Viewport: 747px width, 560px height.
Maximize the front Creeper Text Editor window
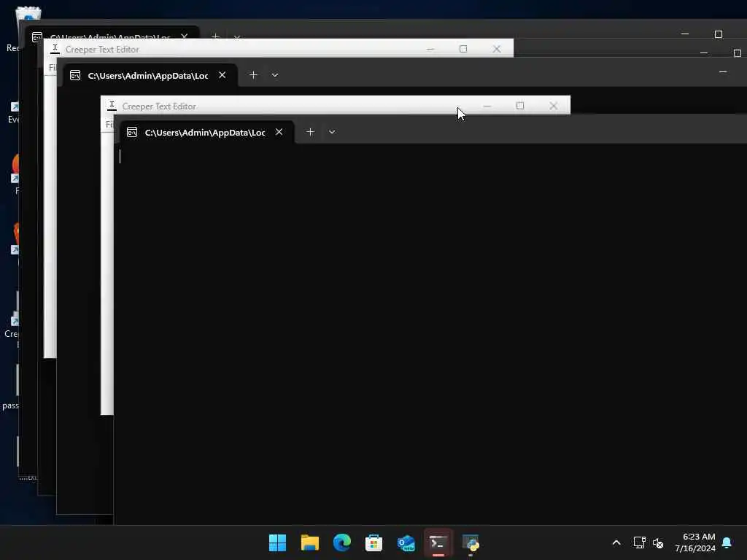[x=520, y=106]
